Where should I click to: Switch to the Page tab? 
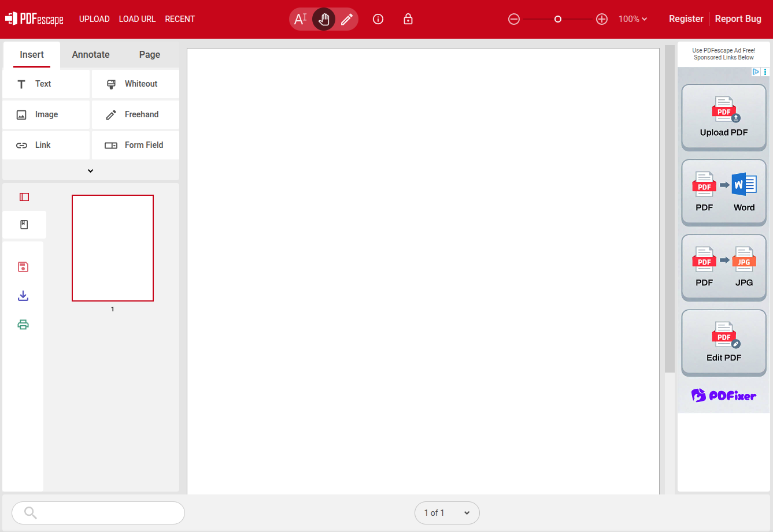pos(150,54)
